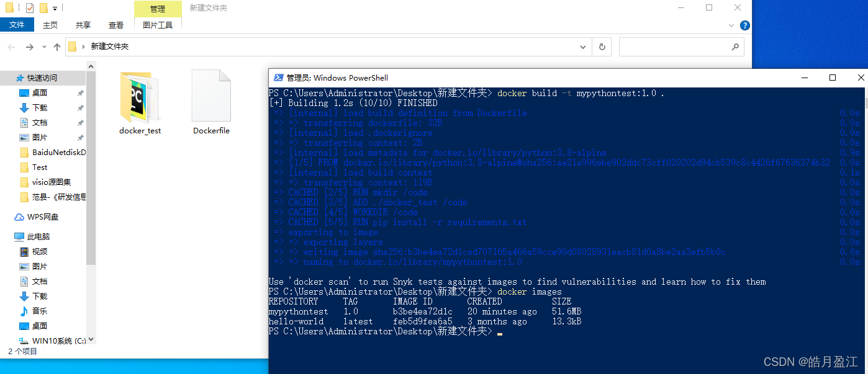The width and height of the screenshot is (868, 374).
Task: Click the 51.6MB size value
Action: 567,311
